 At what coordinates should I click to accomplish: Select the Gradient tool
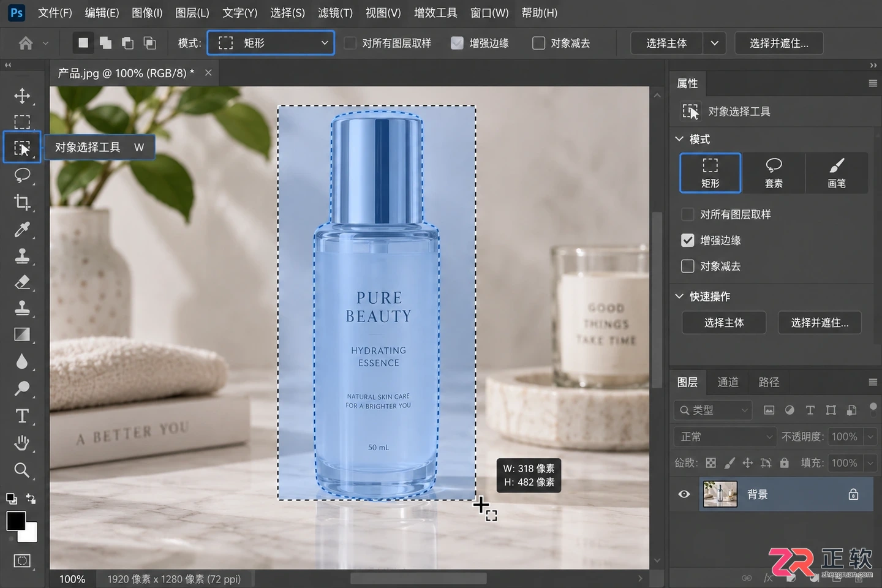point(22,334)
